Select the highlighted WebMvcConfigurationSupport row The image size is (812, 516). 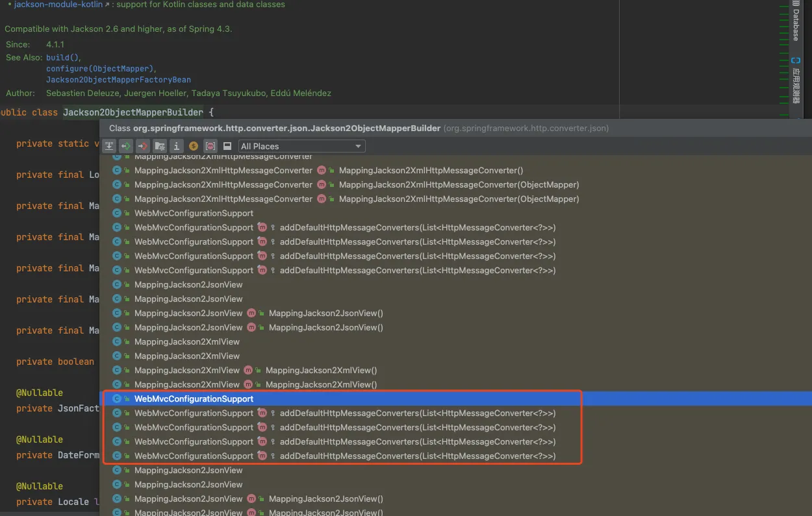click(x=194, y=399)
